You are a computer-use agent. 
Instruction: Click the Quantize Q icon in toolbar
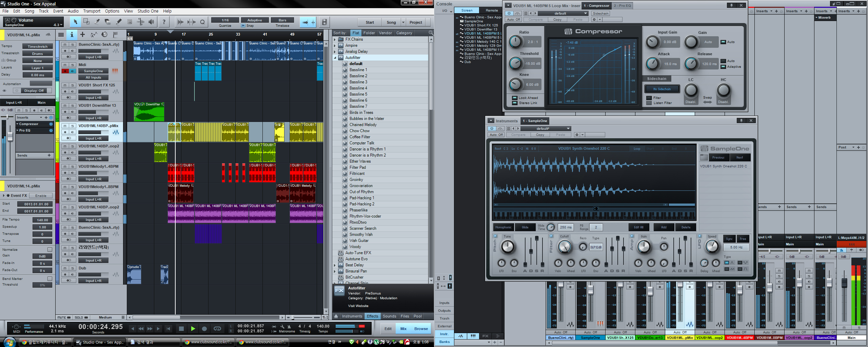[x=202, y=22]
